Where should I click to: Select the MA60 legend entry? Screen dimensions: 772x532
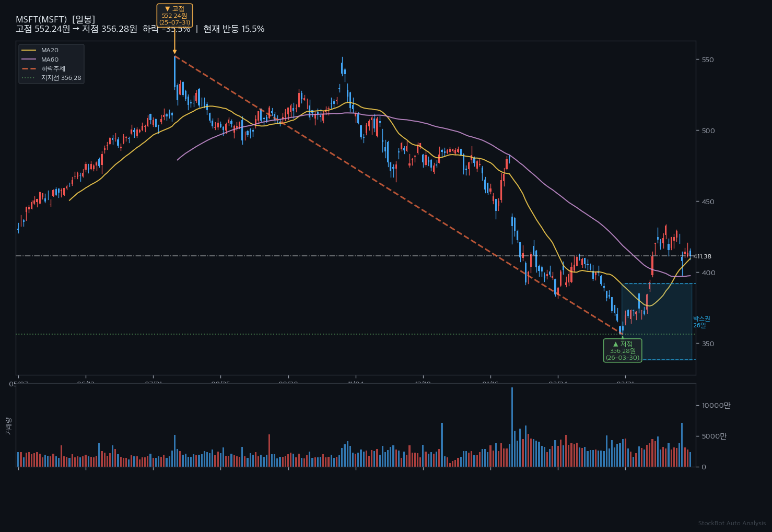coord(40,60)
